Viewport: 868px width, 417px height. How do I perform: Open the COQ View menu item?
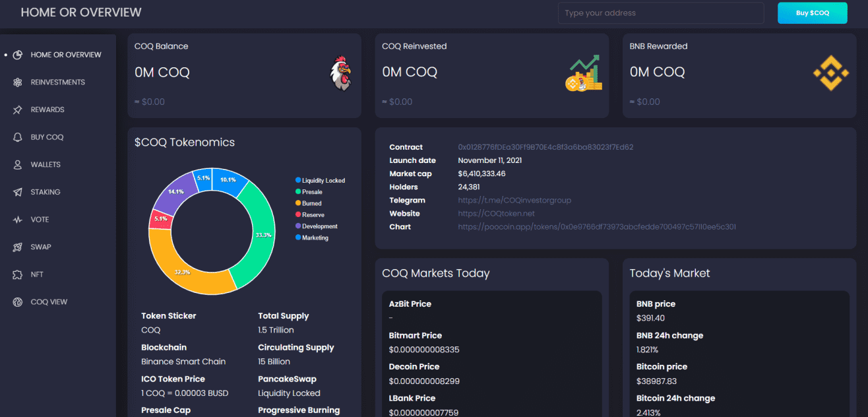click(x=49, y=302)
